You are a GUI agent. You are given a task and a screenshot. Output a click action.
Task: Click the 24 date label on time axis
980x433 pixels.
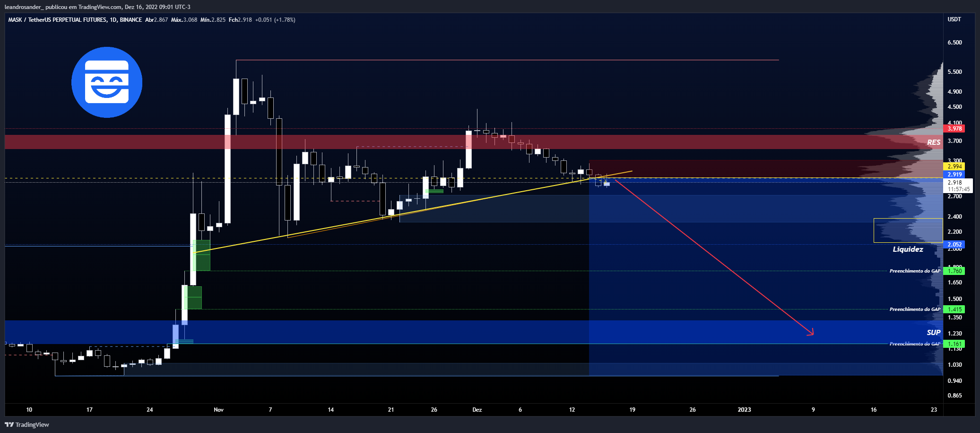pos(149,410)
